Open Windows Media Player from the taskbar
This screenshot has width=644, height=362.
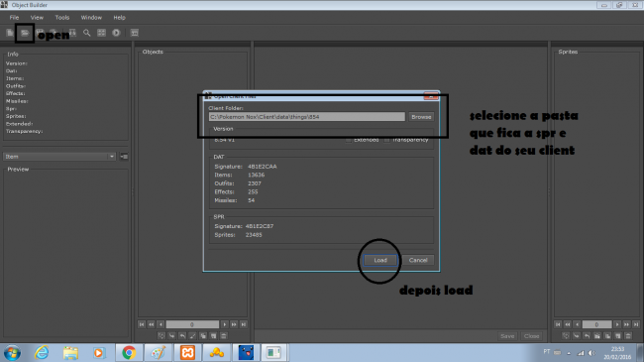[x=98, y=353]
